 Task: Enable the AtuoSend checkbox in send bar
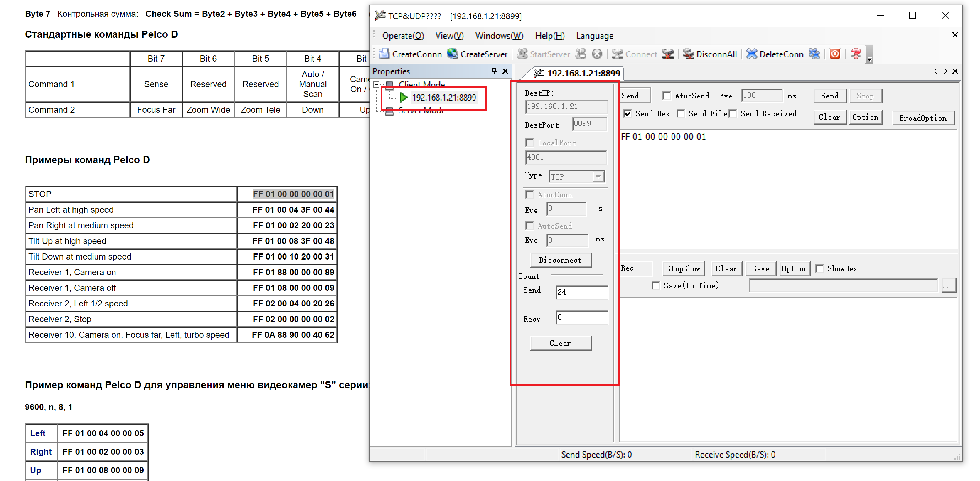(666, 96)
